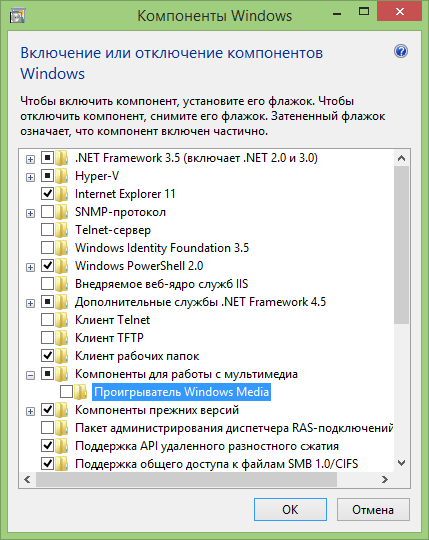Click the Компоненты прежних версий folder icon

click(x=62, y=410)
